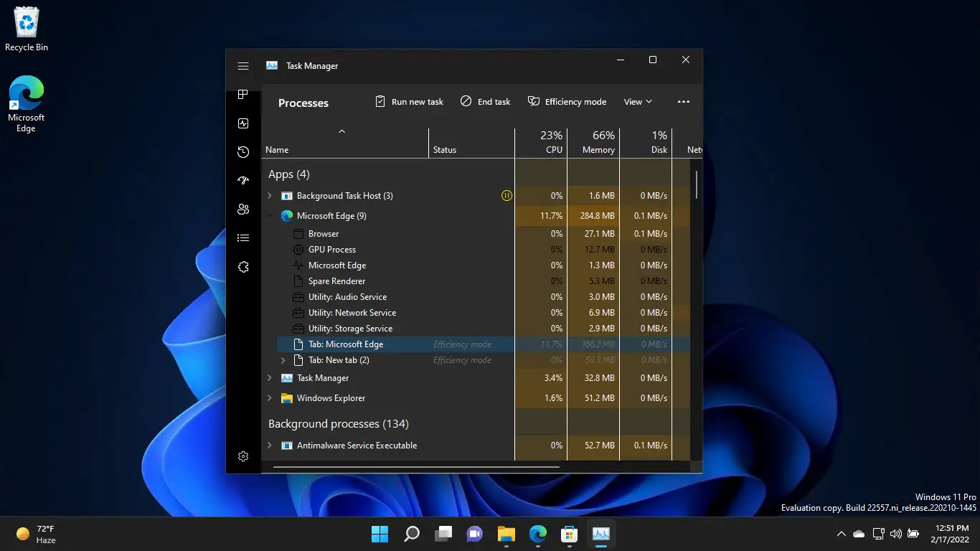Sort processes by Name column header
This screenshot has height=551, width=980.
[x=345, y=143]
